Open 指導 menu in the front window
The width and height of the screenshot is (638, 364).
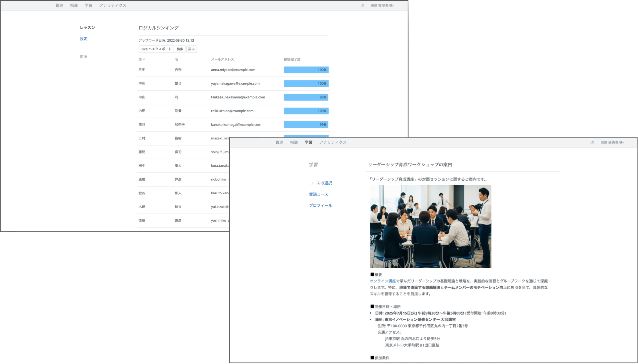click(294, 143)
